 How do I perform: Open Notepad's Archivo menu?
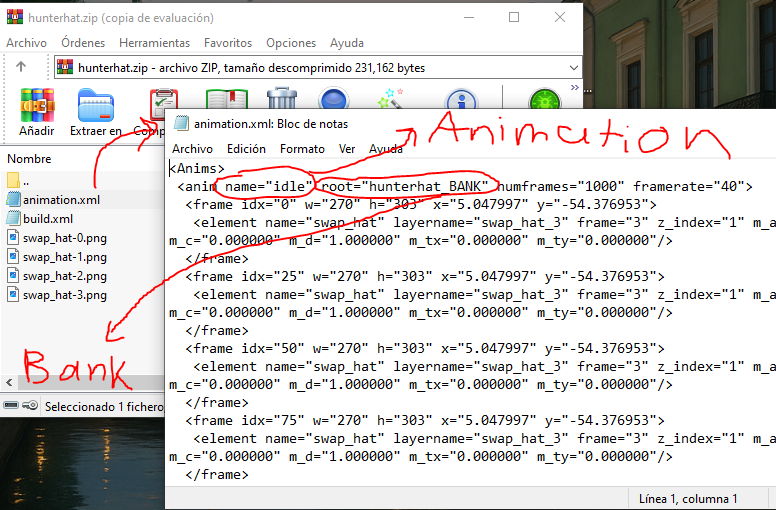tap(193, 149)
